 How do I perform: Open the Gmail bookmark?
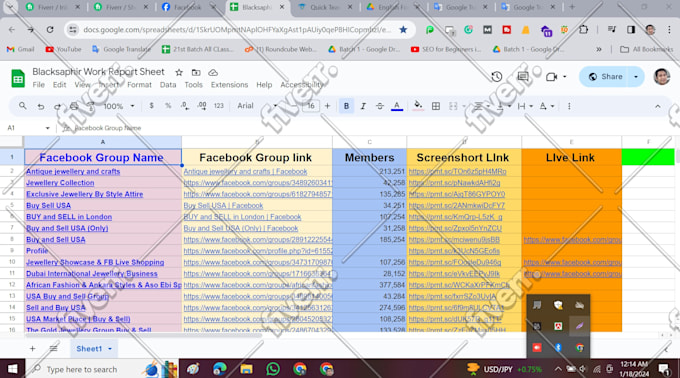[x=20, y=49]
